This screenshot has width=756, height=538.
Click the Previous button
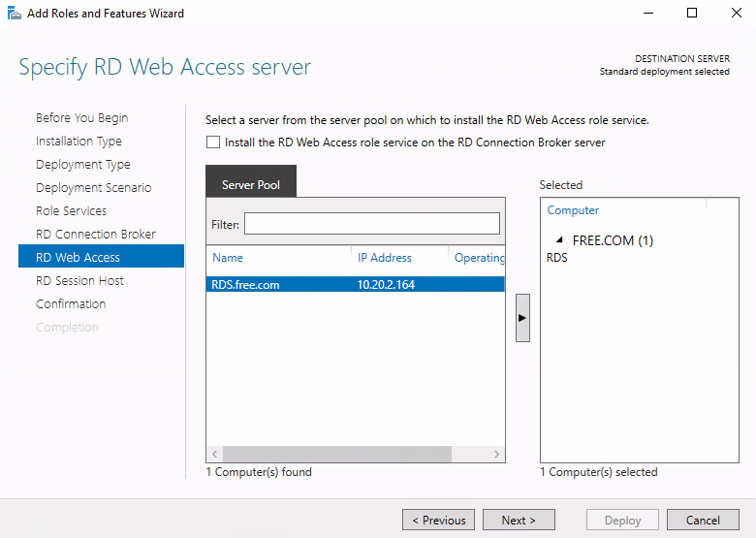pos(439,520)
